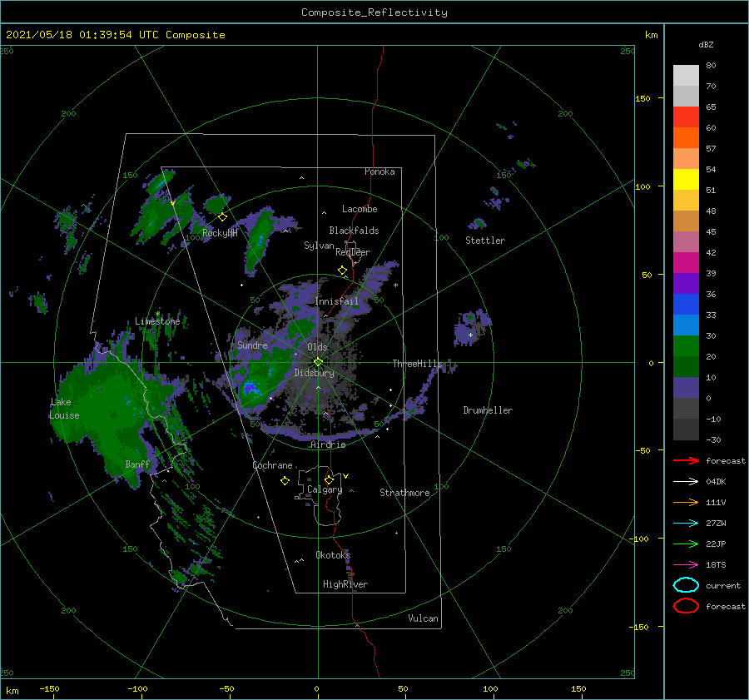Click the white 04DK arrow legend icon

[x=686, y=482]
